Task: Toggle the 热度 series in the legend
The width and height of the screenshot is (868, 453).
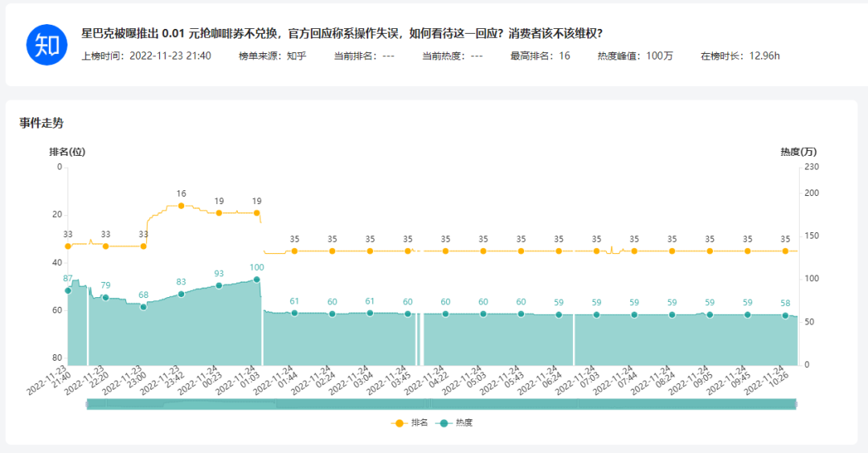Action: [x=453, y=422]
